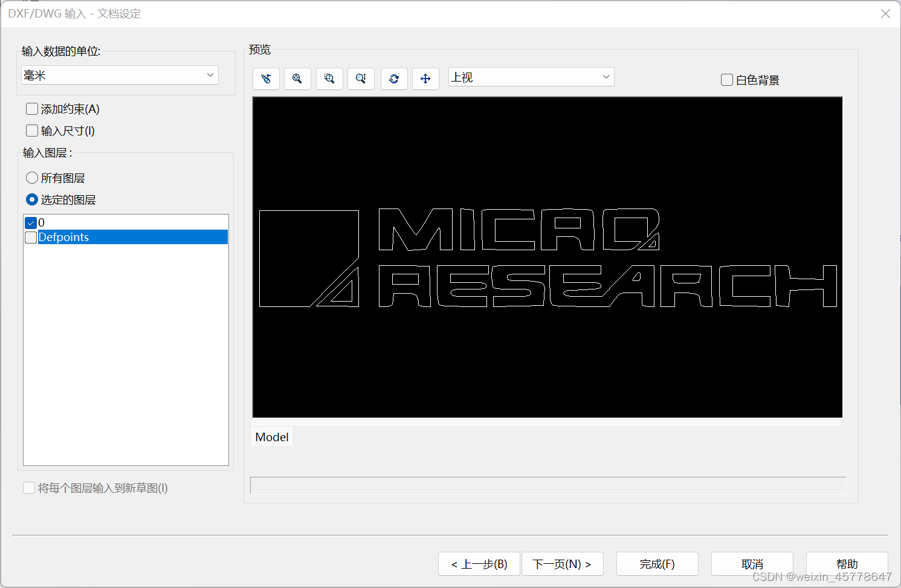Switch to the Model tab
The image size is (901, 588).
[x=272, y=437]
